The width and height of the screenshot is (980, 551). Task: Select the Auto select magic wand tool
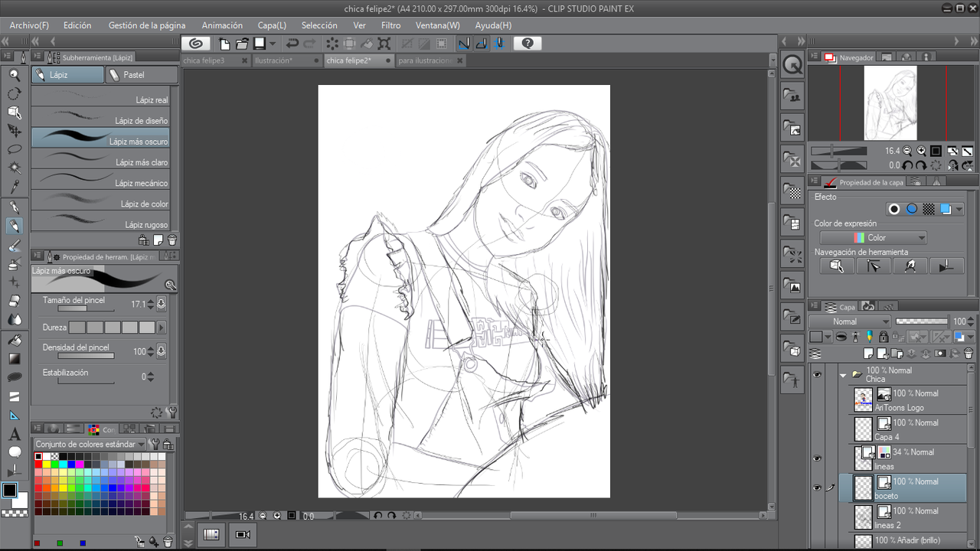(x=15, y=168)
